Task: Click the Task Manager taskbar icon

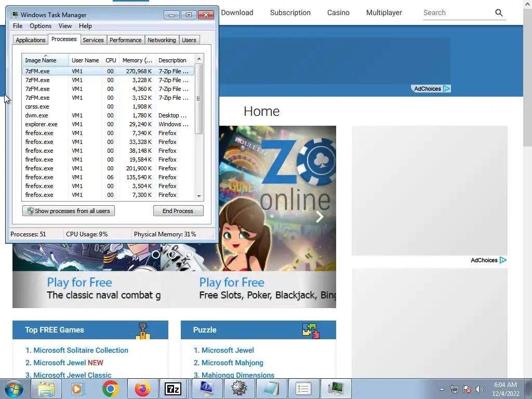Action: (336, 389)
